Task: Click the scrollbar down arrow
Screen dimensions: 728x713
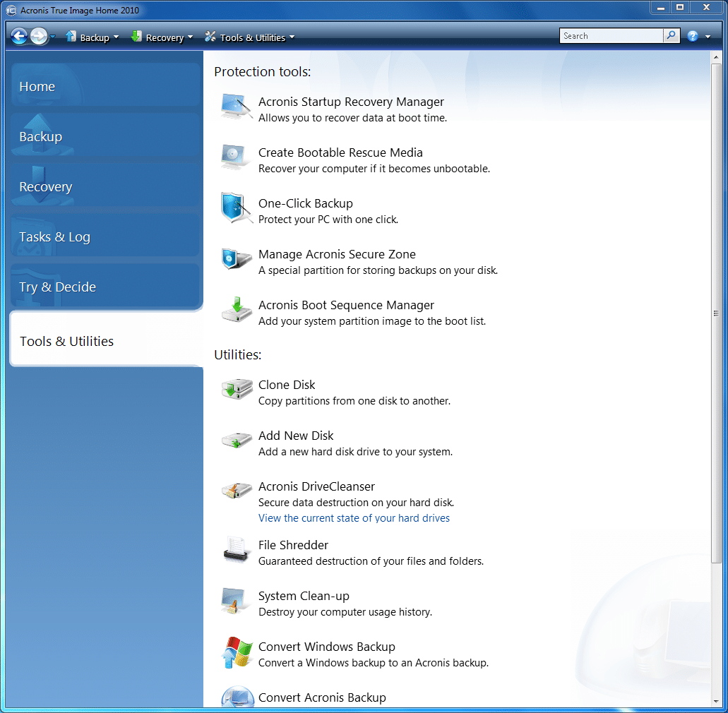Action: 716,702
